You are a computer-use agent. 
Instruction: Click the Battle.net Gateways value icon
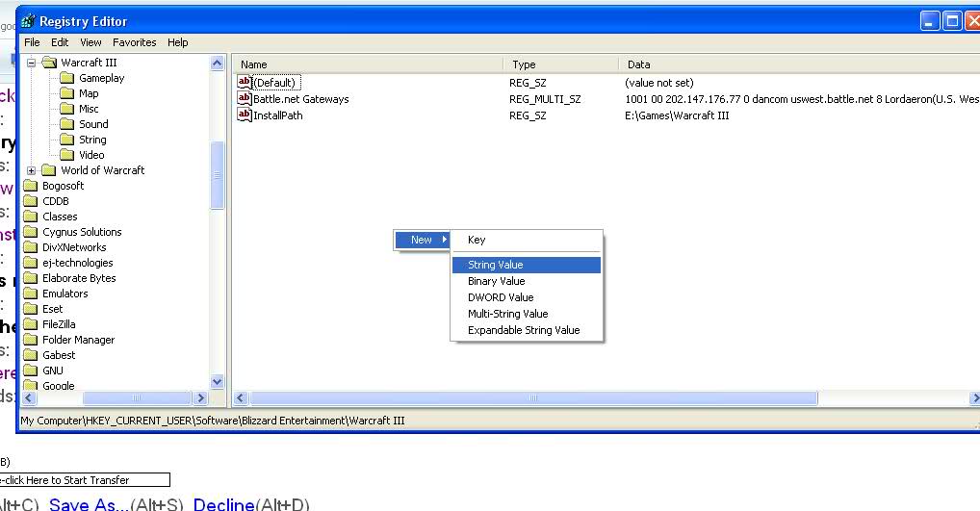245,98
